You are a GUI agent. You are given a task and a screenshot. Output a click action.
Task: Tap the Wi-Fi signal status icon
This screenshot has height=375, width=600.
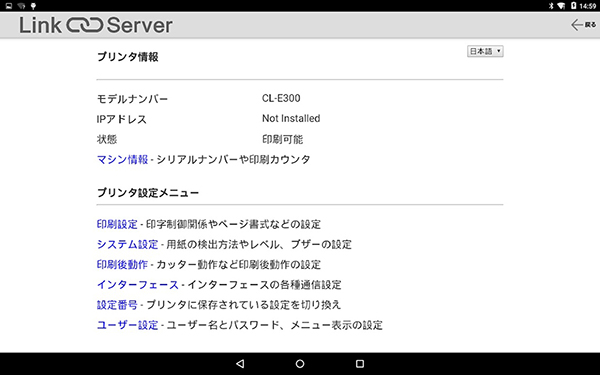[561, 6]
